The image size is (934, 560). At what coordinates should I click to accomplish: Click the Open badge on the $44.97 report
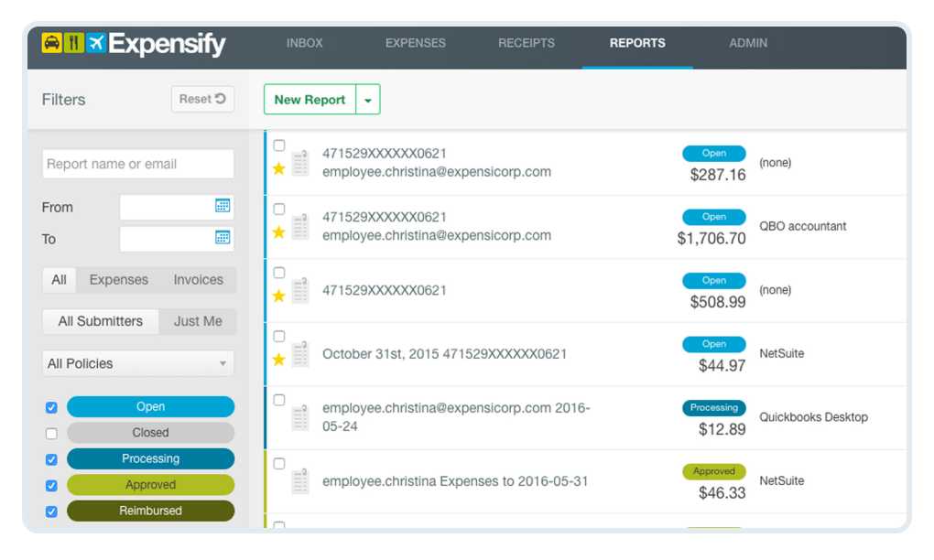713,344
